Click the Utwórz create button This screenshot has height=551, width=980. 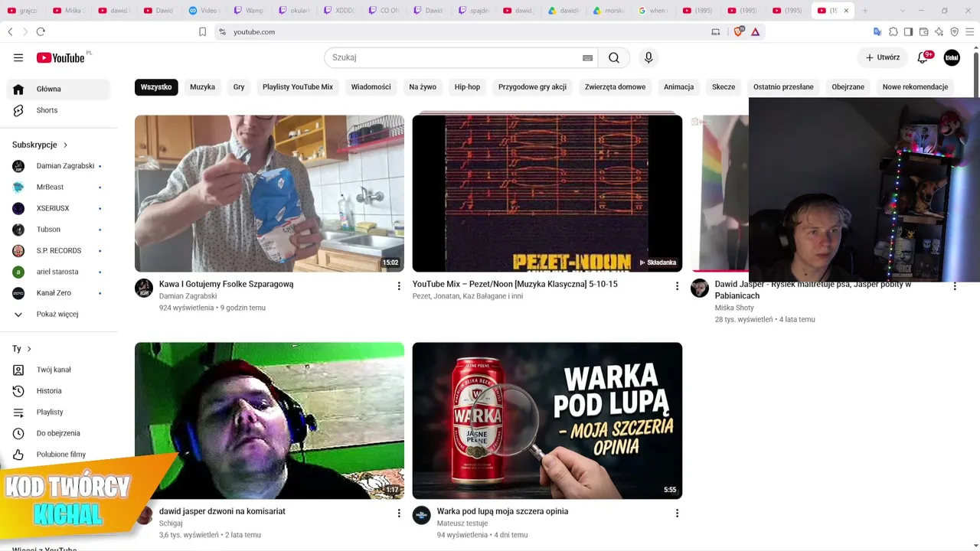883,57
